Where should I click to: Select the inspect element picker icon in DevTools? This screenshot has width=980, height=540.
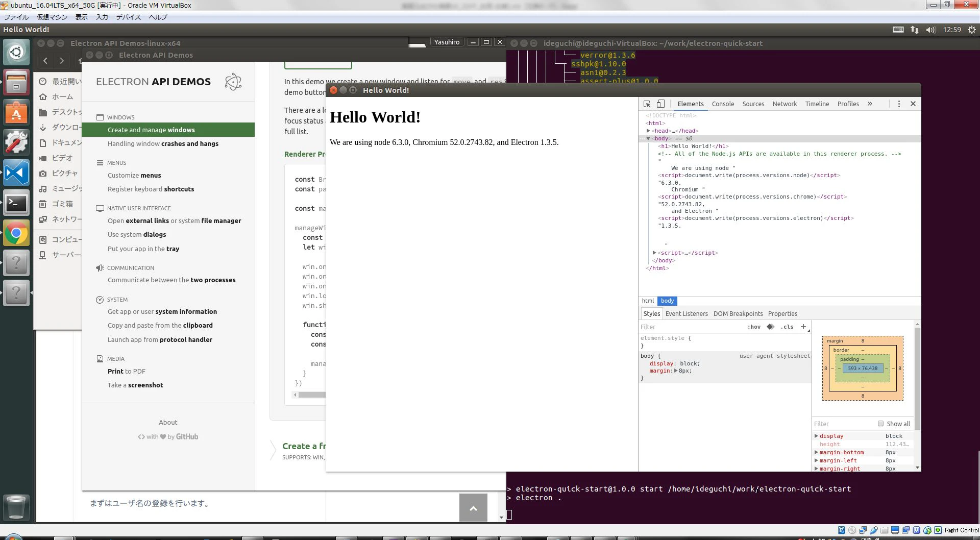pos(647,104)
